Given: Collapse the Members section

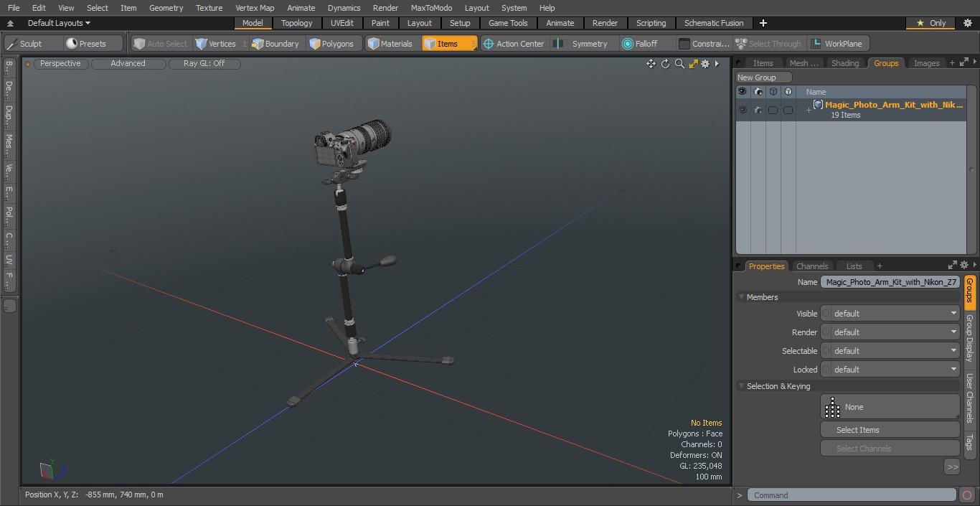Looking at the screenshot, I should tap(741, 297).
